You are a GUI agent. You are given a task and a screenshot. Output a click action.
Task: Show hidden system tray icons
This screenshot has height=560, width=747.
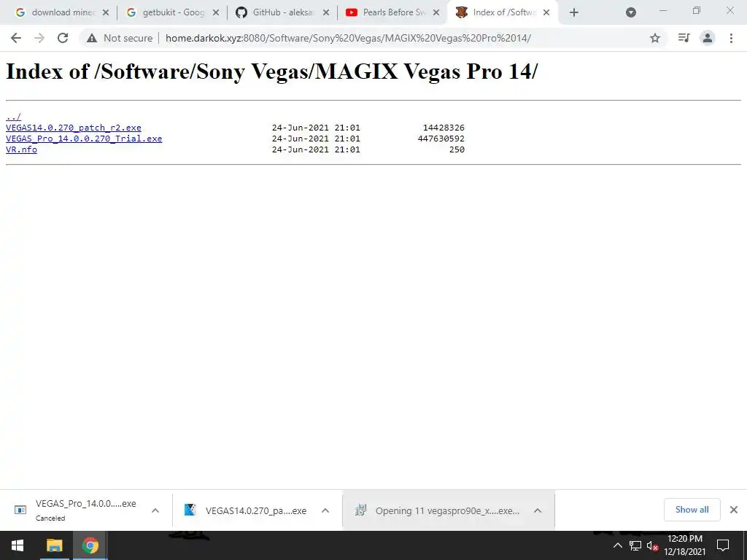617,545
